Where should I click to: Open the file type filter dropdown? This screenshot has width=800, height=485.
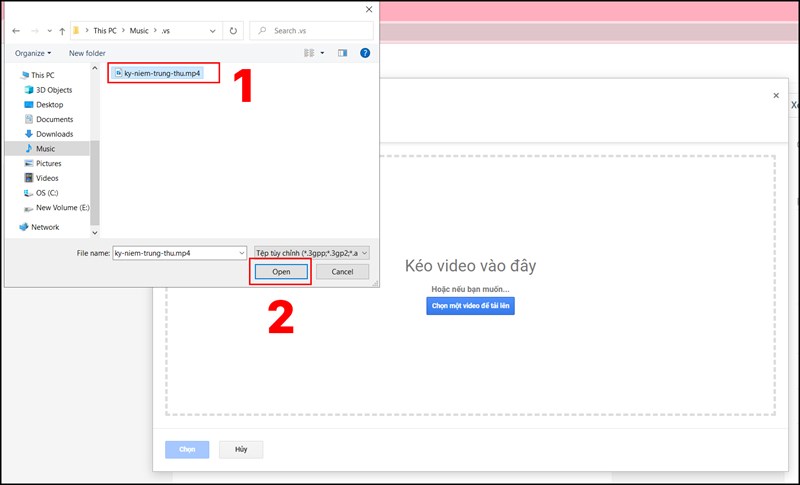(x=312, y=253)
